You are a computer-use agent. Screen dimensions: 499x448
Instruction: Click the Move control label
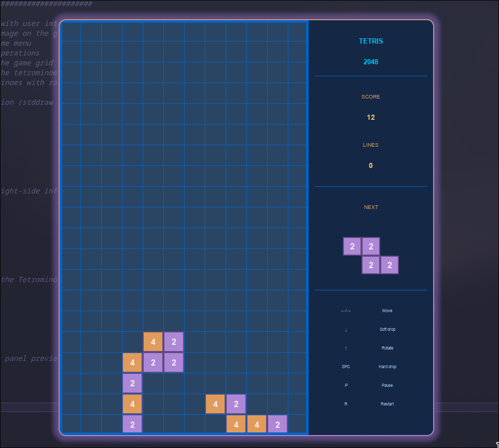pyautogui.click(x=387, y=311)
